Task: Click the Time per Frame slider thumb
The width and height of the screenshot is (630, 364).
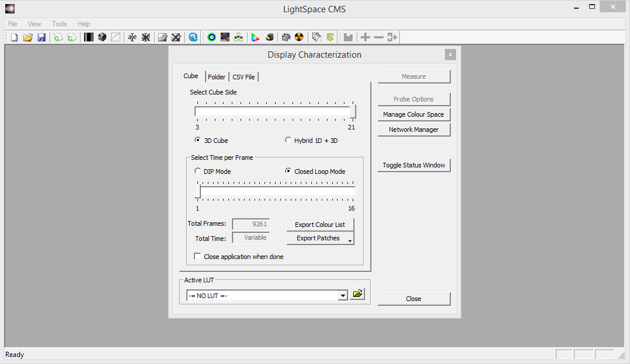Action: [x=198, y=191]
